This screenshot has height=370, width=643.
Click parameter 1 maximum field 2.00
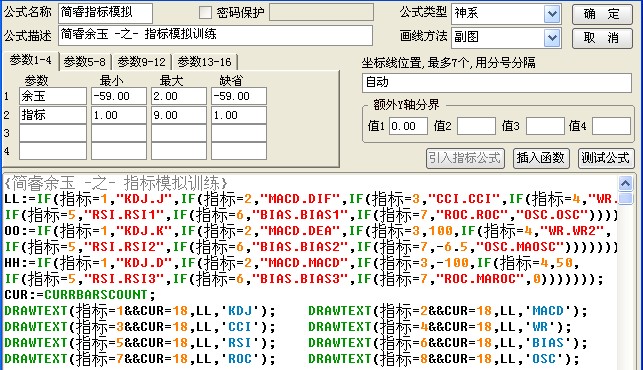[179, 96]
